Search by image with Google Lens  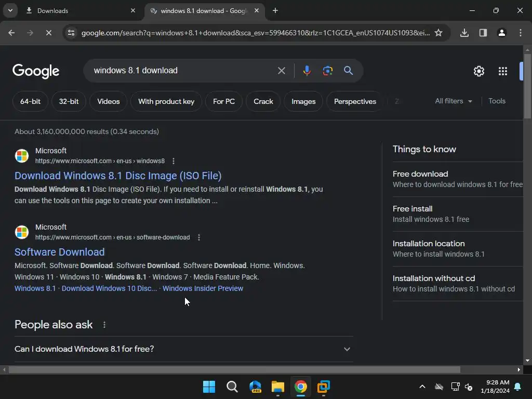[327, 71]
